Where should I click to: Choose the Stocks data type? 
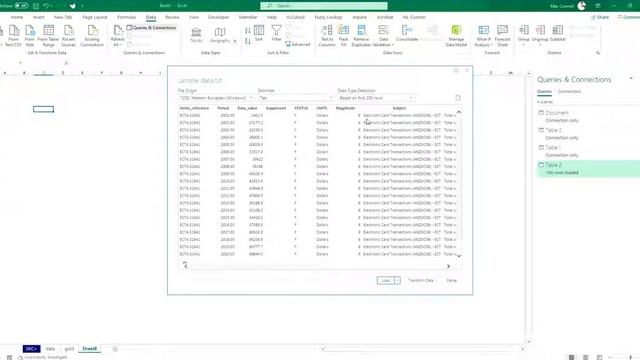[196, 35]
